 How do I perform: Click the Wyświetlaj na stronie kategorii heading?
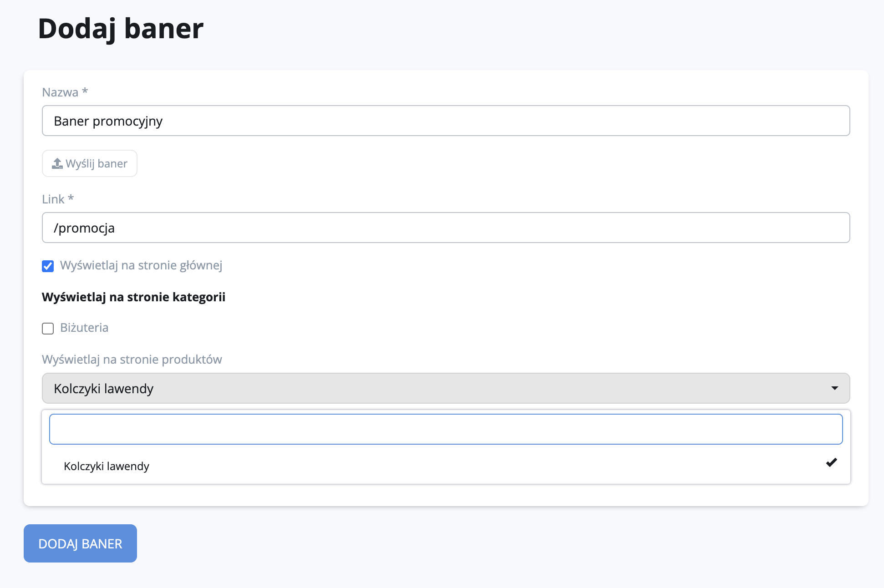click(x=133, y=297)
